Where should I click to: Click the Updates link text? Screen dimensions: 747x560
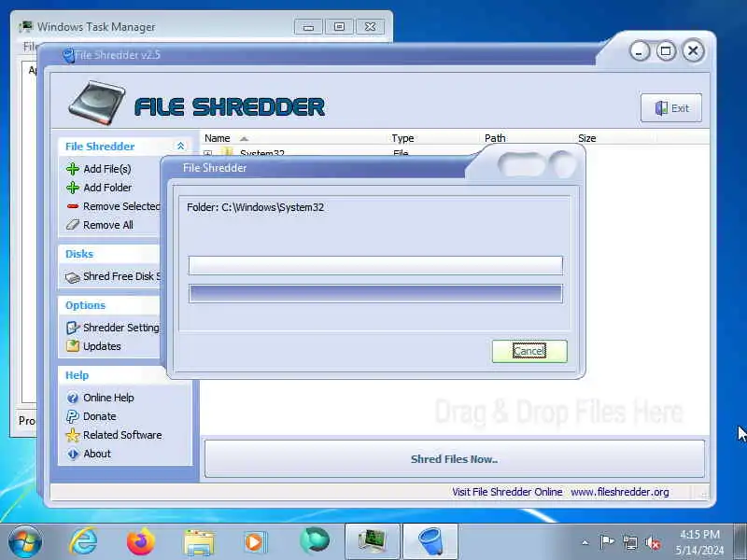coord(102,346)
